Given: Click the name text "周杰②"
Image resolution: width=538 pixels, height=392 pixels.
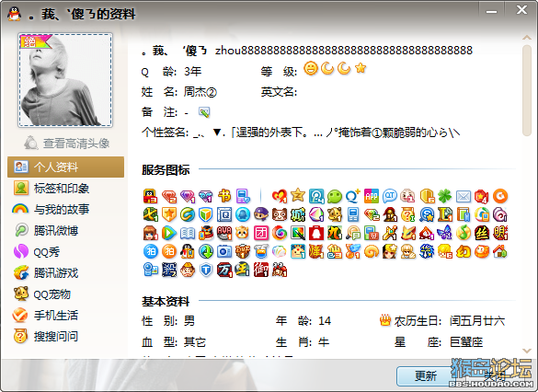Looking at the screenshot, I should 200,92.
